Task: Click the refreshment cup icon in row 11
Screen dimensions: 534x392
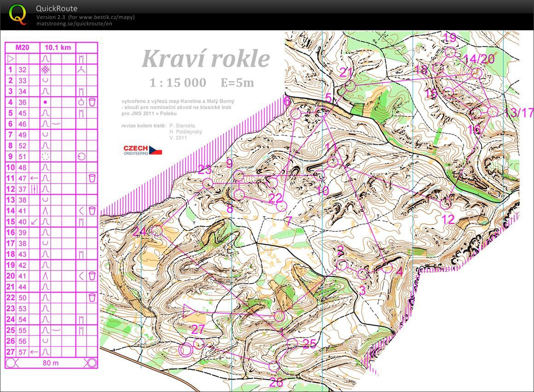Action: click(92, 178)
